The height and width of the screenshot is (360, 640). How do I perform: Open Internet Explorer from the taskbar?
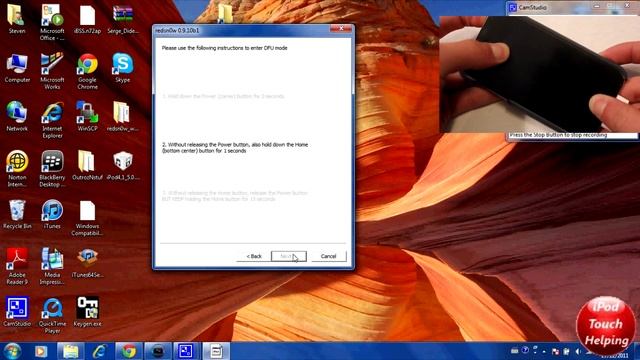[x=100, y=351]
